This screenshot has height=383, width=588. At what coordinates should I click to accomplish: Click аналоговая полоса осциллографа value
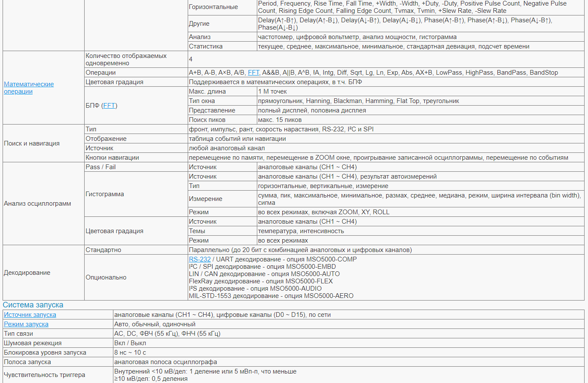pos(165,362)
